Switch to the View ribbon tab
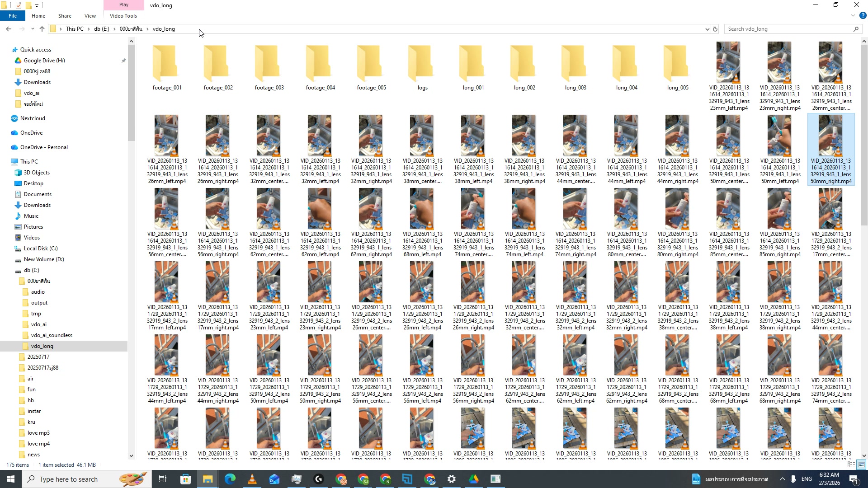868x488 pixels. click(90, 16)
